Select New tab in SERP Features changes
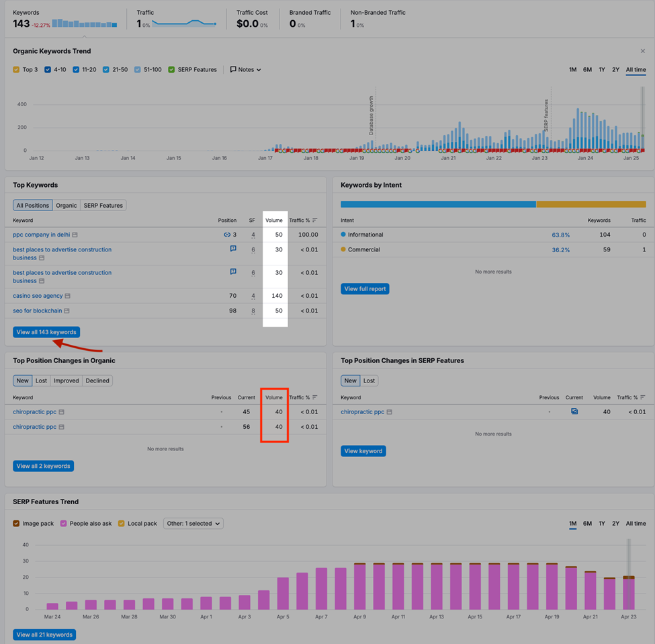Viewport: 655px width, 644px height. (x=350, y=380)
